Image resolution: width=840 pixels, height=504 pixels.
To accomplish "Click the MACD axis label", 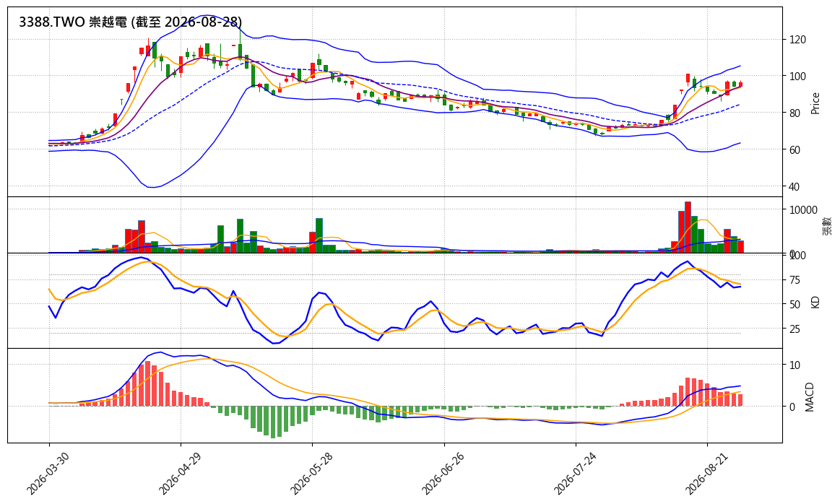I will [x=810, y=397].
